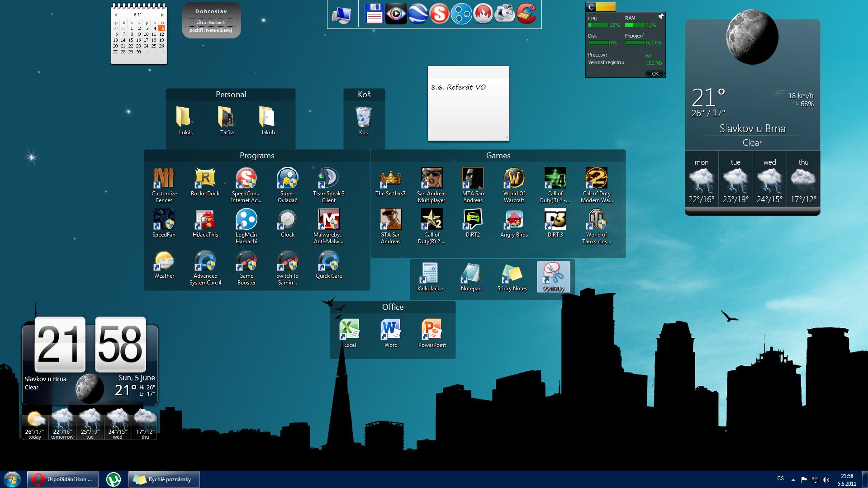
Task: Click the CCleaner dock icon
Action: pos(526,14)
